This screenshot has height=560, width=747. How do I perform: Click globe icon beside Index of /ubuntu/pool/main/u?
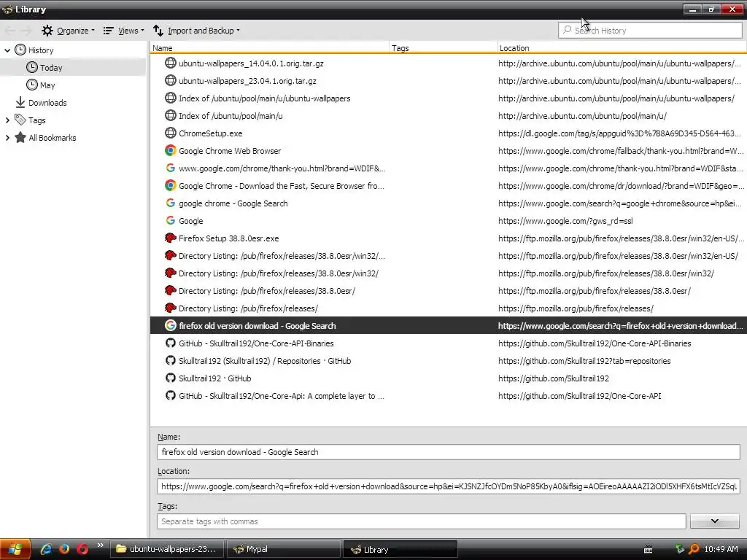(170, 115)
